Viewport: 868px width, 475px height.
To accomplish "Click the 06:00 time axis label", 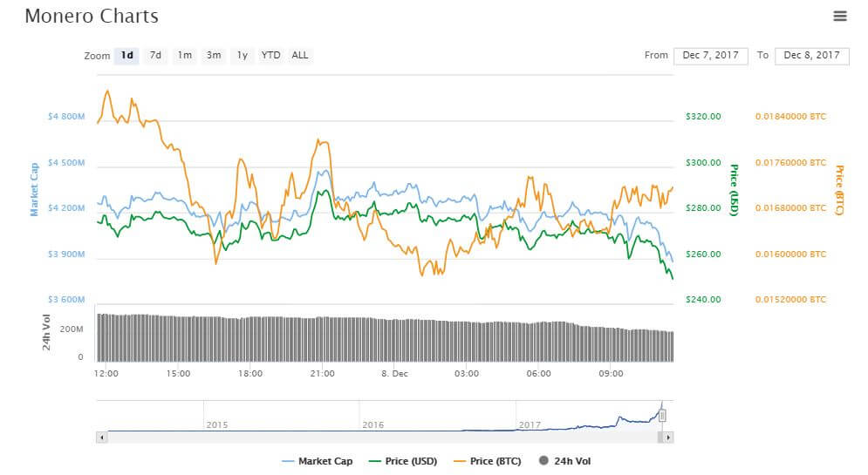I will point(538,374).
